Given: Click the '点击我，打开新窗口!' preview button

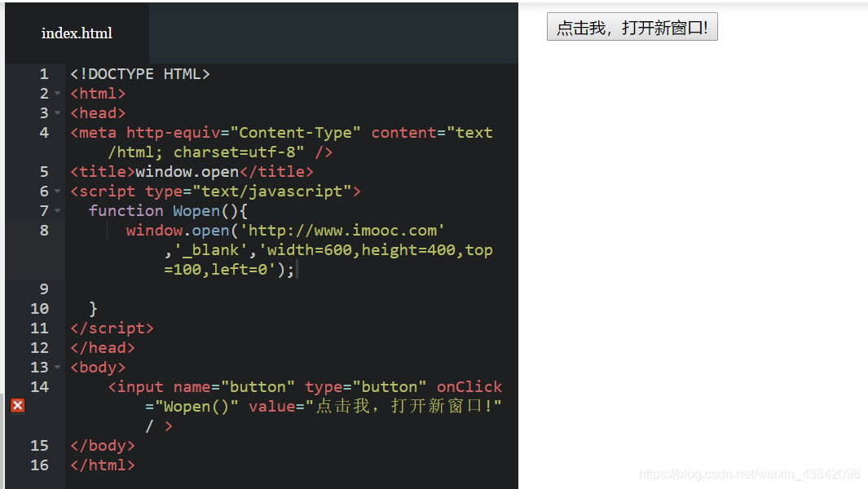Looking at the screenshot, I should 632,27.
